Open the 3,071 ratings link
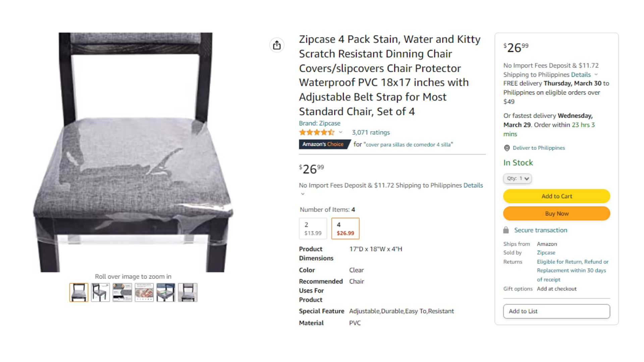The width and height of the screenshot is (644, 362). pyautogui.click(x=371, y=132)
